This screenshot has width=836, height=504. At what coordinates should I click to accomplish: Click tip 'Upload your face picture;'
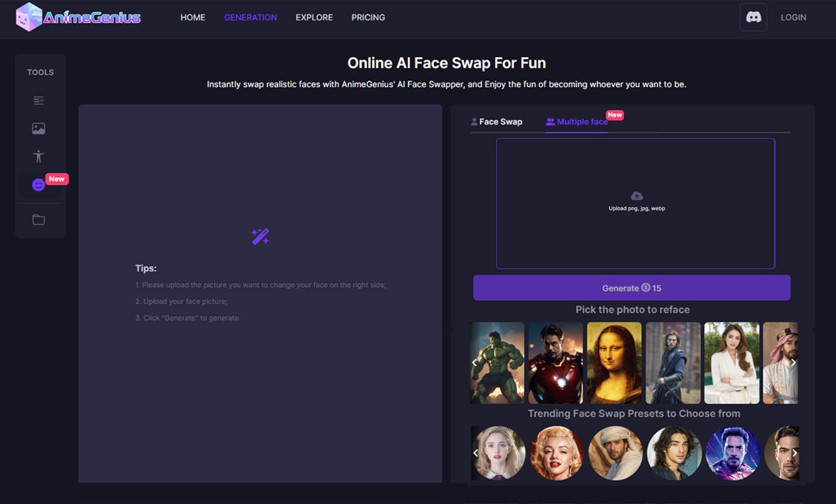(181, 301)
